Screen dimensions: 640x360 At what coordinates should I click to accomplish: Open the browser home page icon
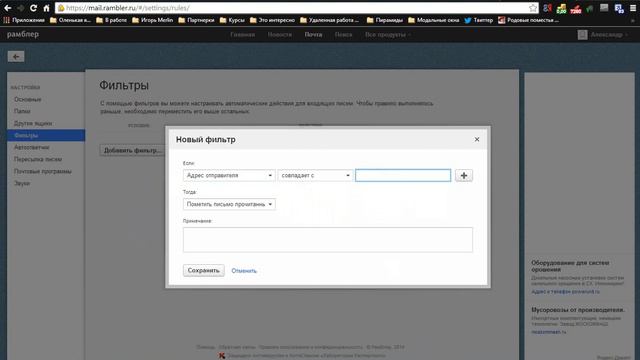click(46, 8)
